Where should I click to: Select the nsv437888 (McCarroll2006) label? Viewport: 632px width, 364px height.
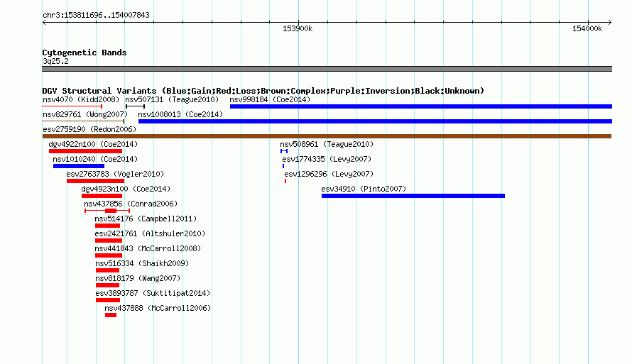pos(158,308)
